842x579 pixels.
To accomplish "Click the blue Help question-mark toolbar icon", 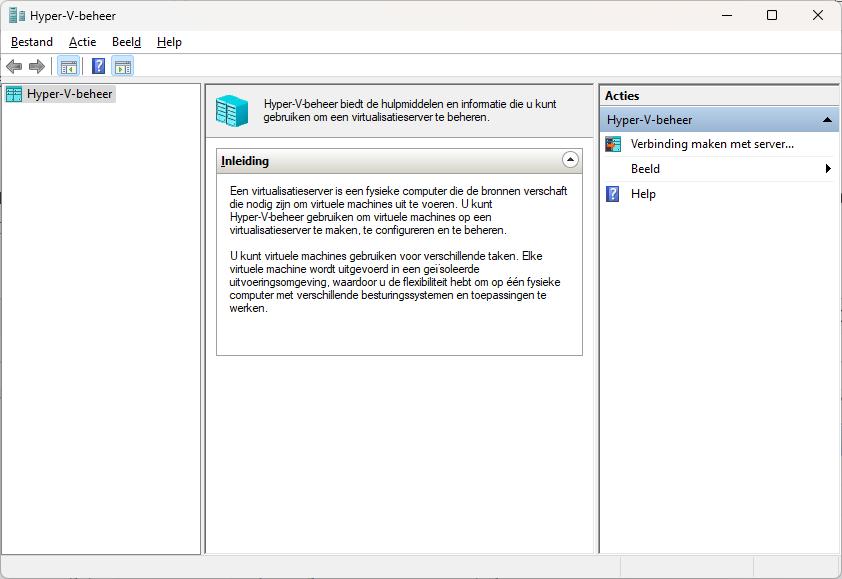I will [x=98, y=66].
